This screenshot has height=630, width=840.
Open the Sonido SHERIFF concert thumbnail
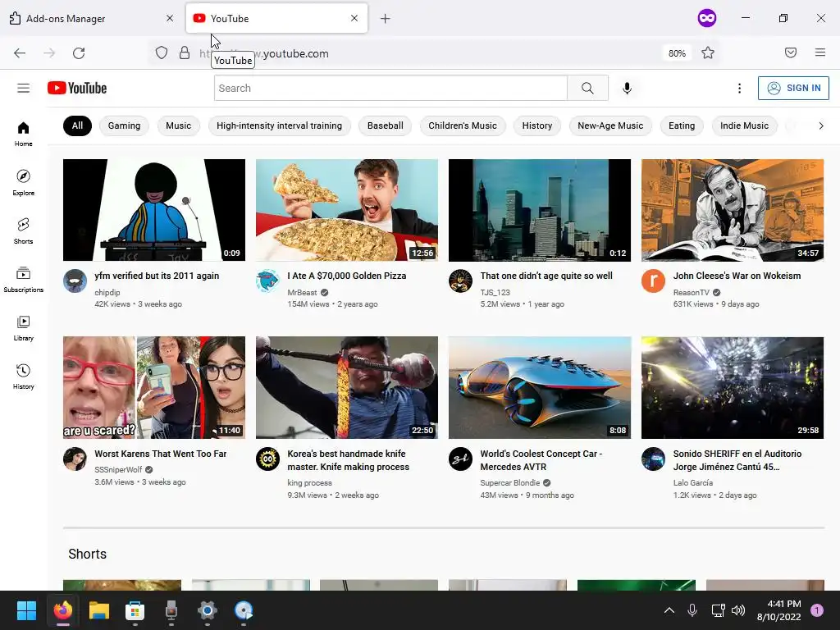click(x=733, y=388)
